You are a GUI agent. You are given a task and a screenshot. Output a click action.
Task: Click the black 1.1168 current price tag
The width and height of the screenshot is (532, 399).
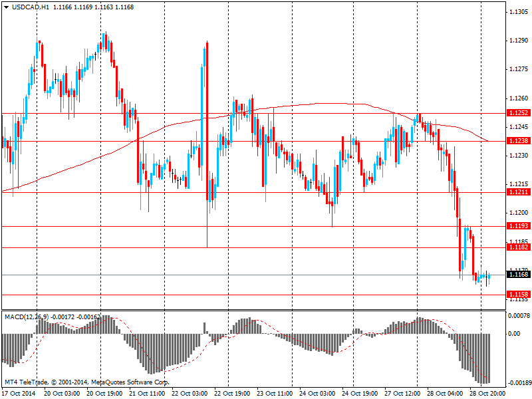[x=517, y=274]
